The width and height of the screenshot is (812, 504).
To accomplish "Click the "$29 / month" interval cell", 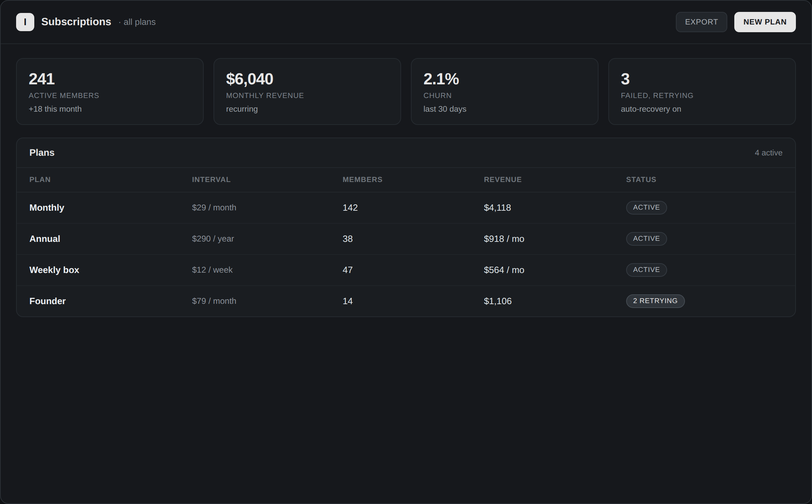I will pyautogui.click(x=214, y=208).
